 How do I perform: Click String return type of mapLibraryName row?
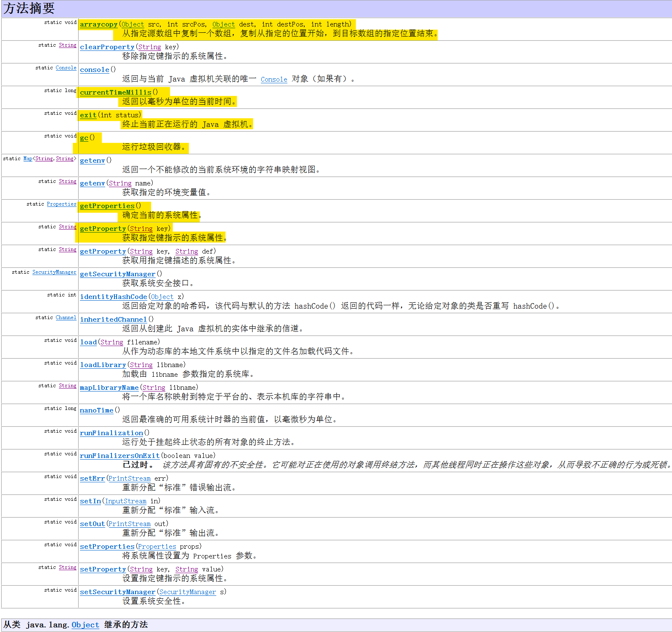click(x=68, y=386)
